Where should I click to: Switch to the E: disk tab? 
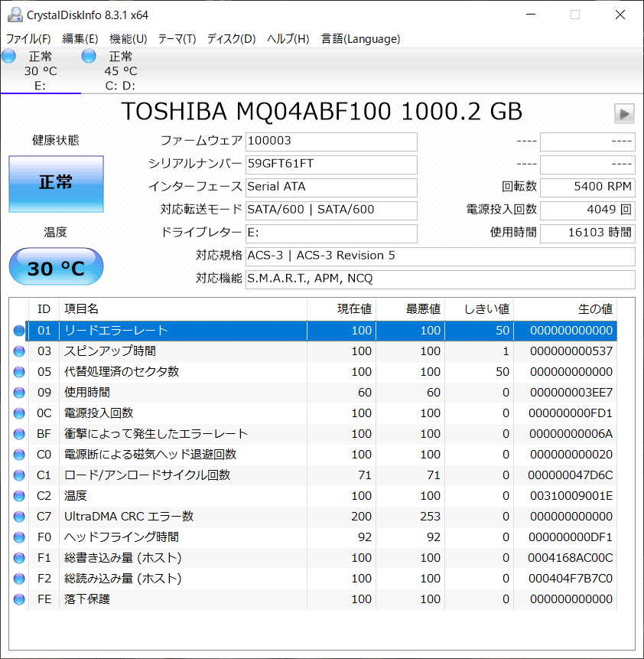(x=41, y=70)
